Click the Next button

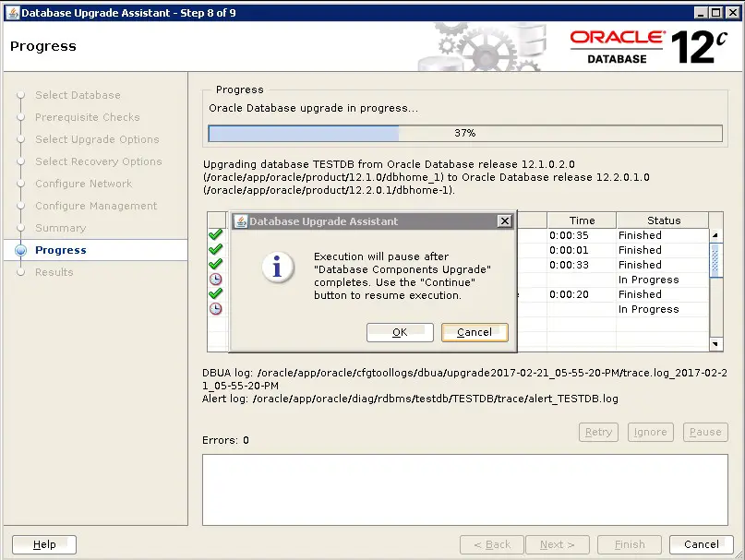pyautogui.click(x=558, y=544)
